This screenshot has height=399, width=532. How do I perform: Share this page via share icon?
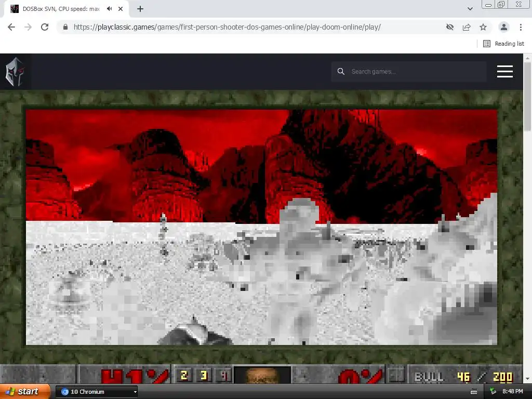(x=467, y=27)
